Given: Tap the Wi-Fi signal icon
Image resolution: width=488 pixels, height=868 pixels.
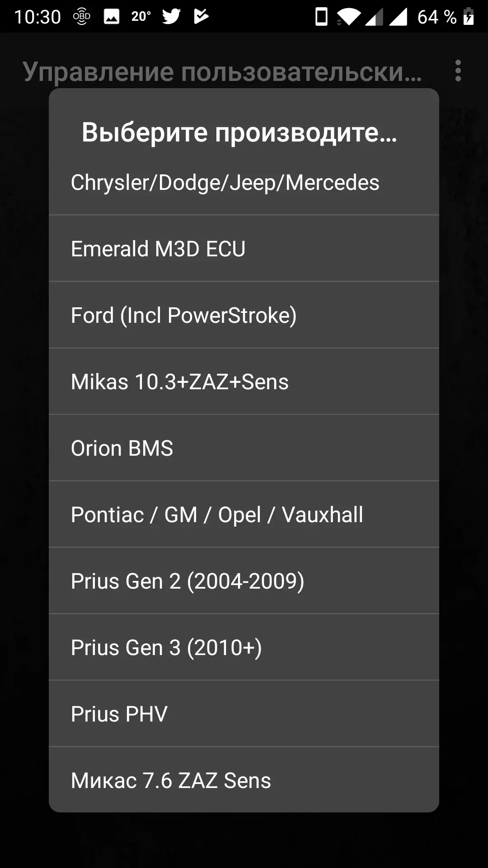Looking at the screenshot, I should tap(348, 17).
